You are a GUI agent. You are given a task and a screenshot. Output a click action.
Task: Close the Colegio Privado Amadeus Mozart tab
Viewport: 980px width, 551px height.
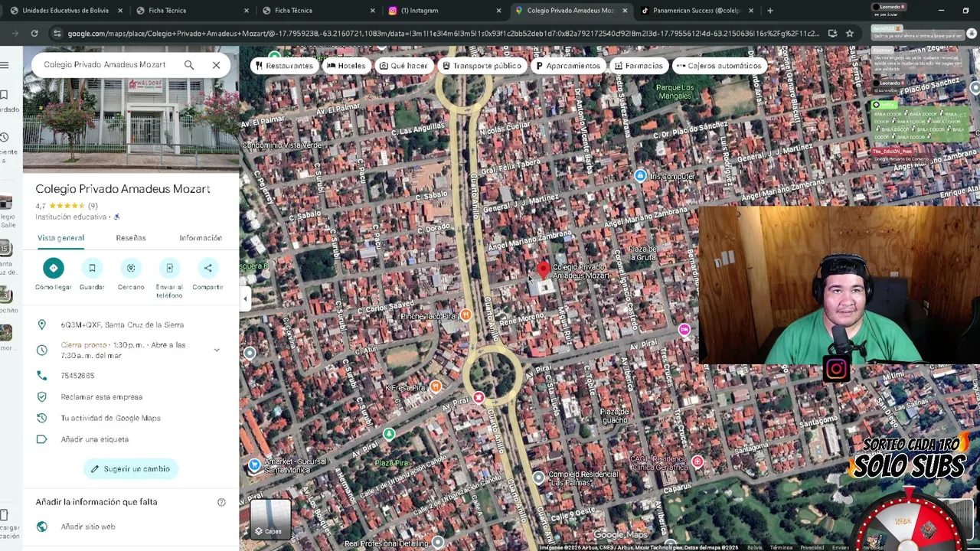625,11
